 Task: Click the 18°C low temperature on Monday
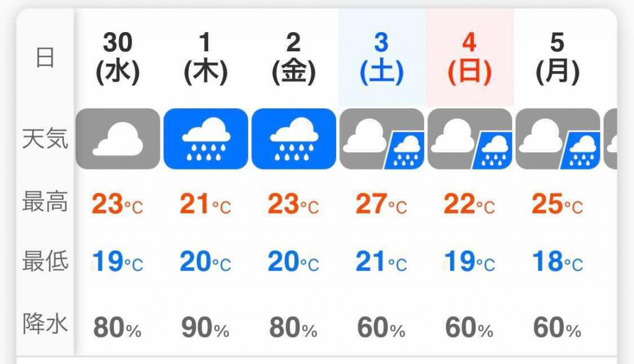click(558, 261)
